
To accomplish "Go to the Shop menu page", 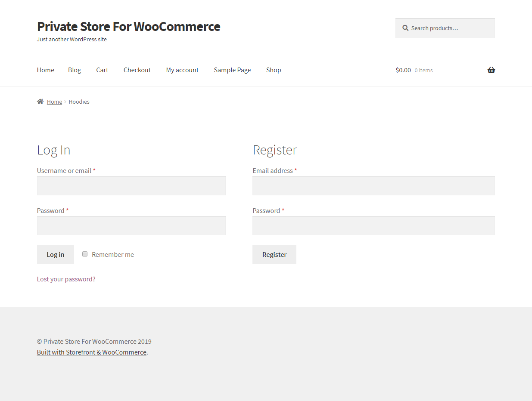I will pos(274,70).
